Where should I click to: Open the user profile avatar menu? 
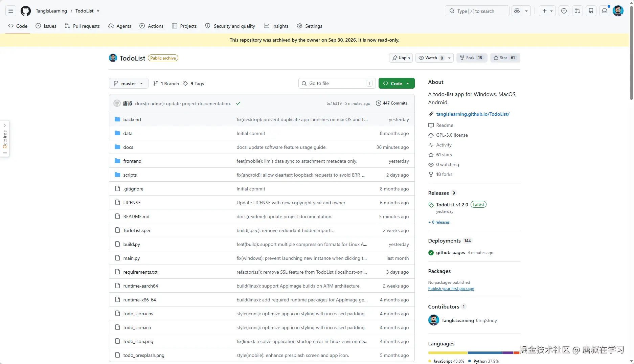point(618,11)
